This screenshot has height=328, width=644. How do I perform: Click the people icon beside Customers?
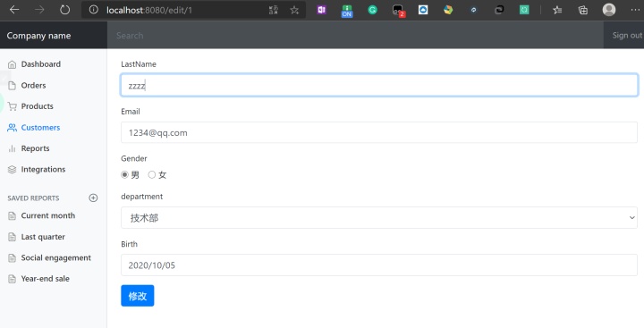tap(13, 128)
